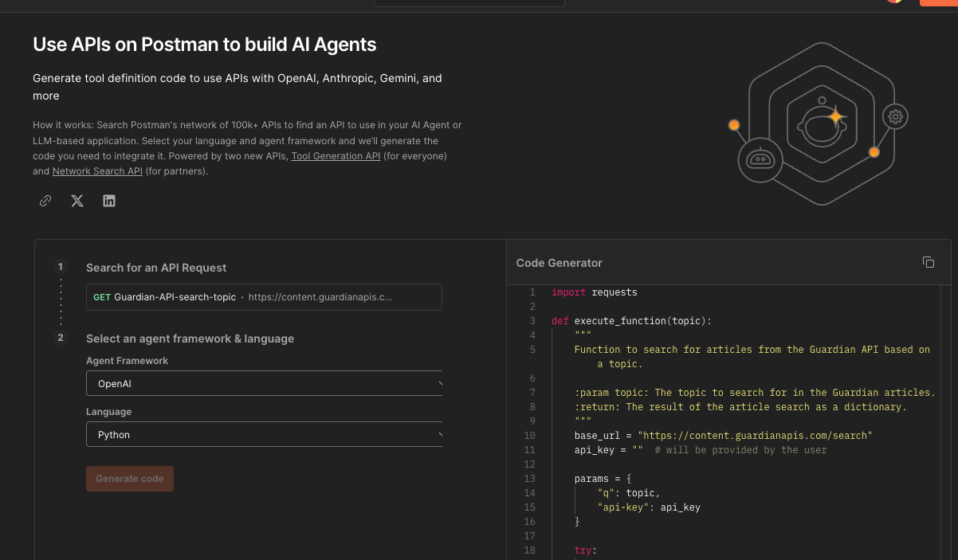The width and height of the screenshot is (958, 560).
Task: Click the 'params = {' code line
Action: 603,479
